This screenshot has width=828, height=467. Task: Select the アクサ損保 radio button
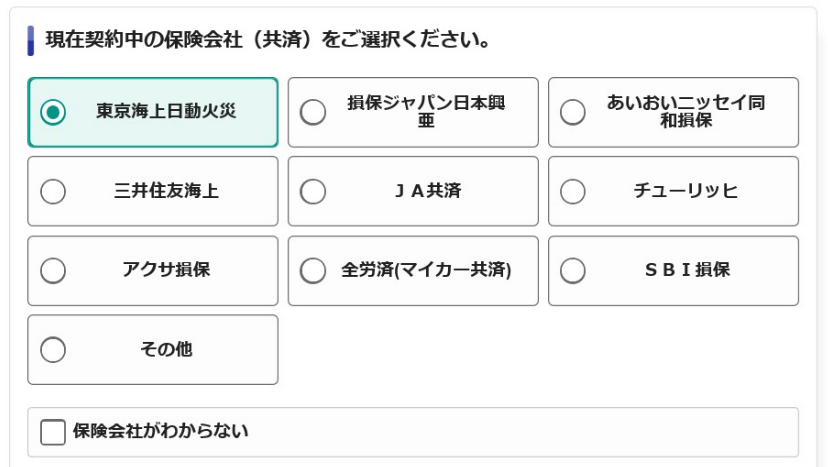point(53,270)
